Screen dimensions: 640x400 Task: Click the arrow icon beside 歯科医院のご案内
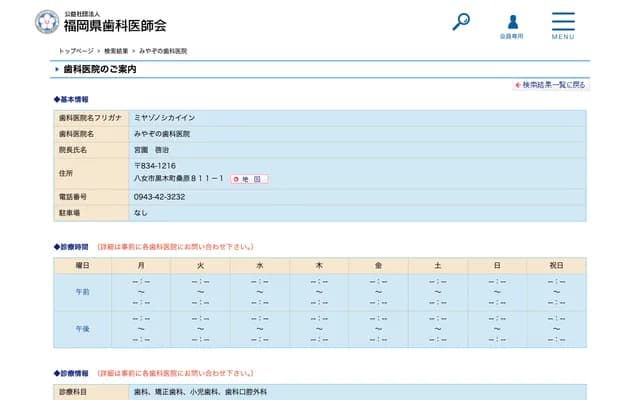click(x=56, y=70)
